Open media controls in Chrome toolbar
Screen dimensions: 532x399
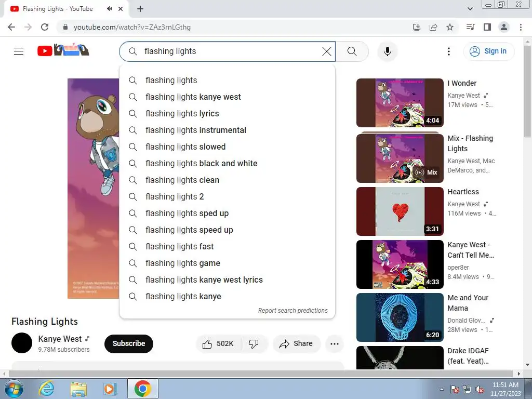[471, 27]
